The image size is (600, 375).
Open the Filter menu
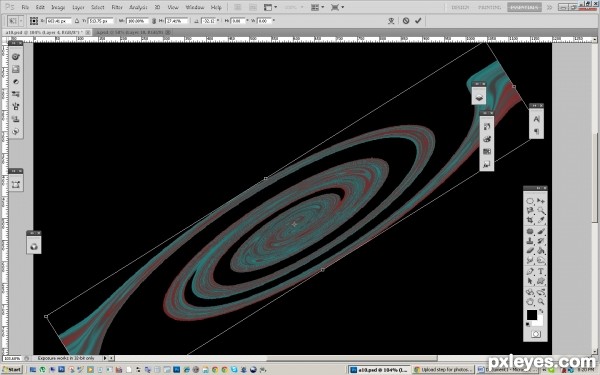117,7
